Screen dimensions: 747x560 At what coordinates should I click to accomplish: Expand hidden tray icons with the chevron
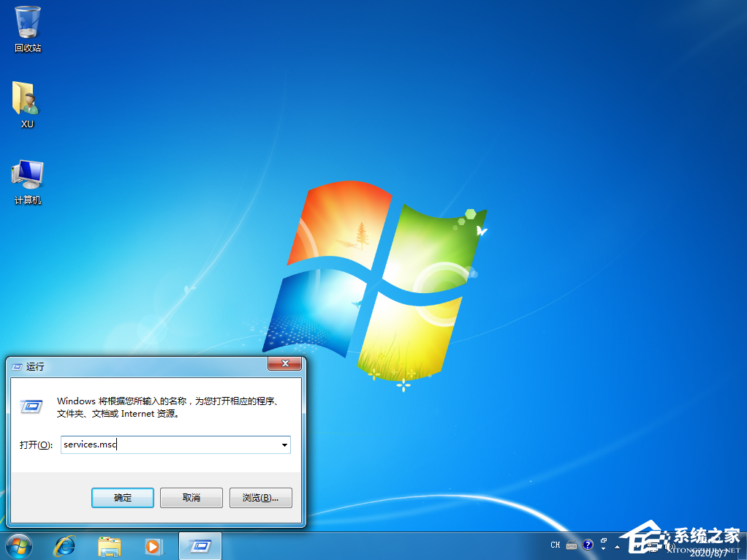click(x=618, y=547)
